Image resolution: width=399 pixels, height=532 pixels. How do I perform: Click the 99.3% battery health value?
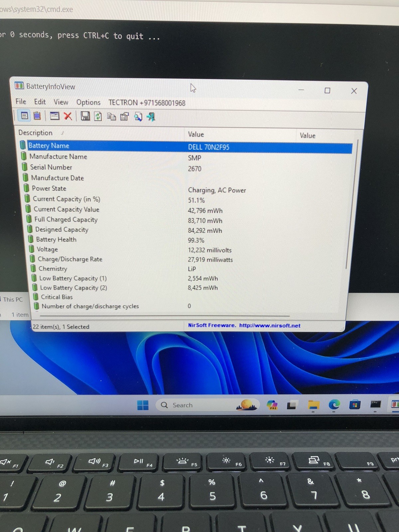point(196,240)
